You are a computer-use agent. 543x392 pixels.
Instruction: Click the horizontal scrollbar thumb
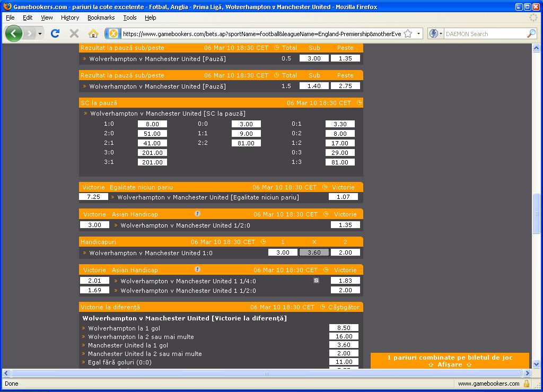(x=266, y=373)
